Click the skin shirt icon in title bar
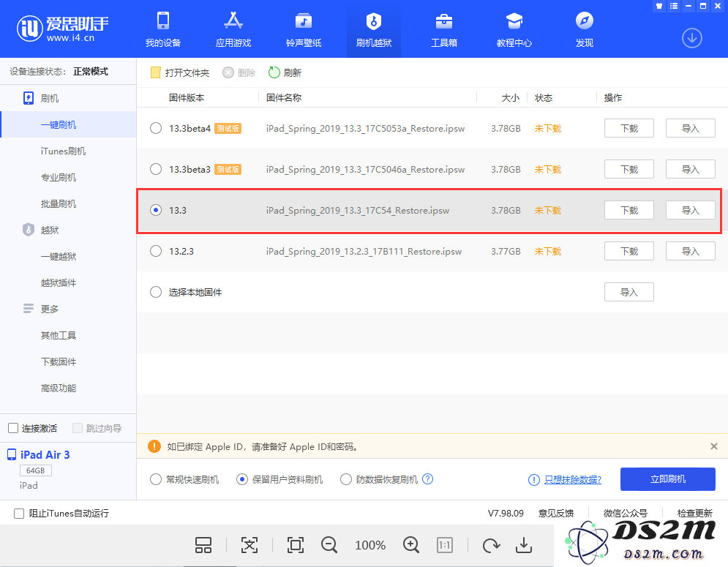The width and height of the screenshot is (728, 567). pos(658,6)
